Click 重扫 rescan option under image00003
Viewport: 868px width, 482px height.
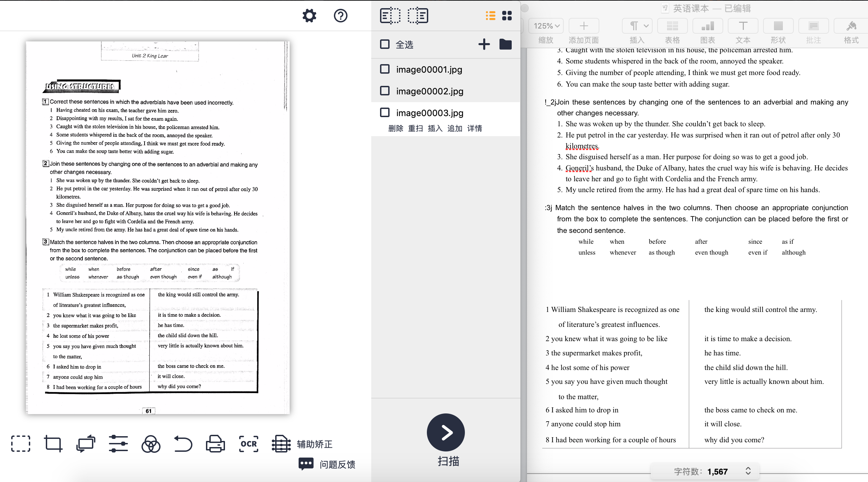tap(415, 128)
